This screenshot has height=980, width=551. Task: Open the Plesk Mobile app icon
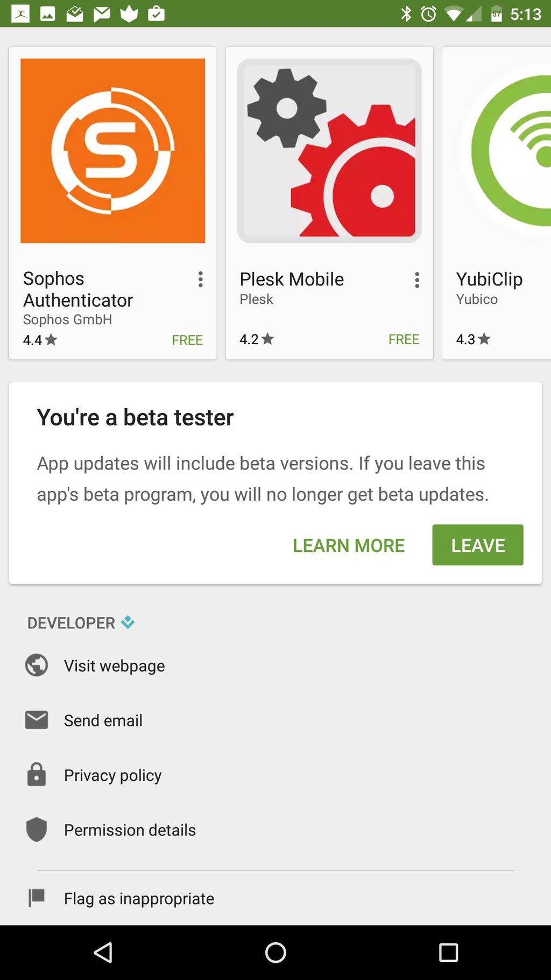pyautogui.click(x=329, y=151)
